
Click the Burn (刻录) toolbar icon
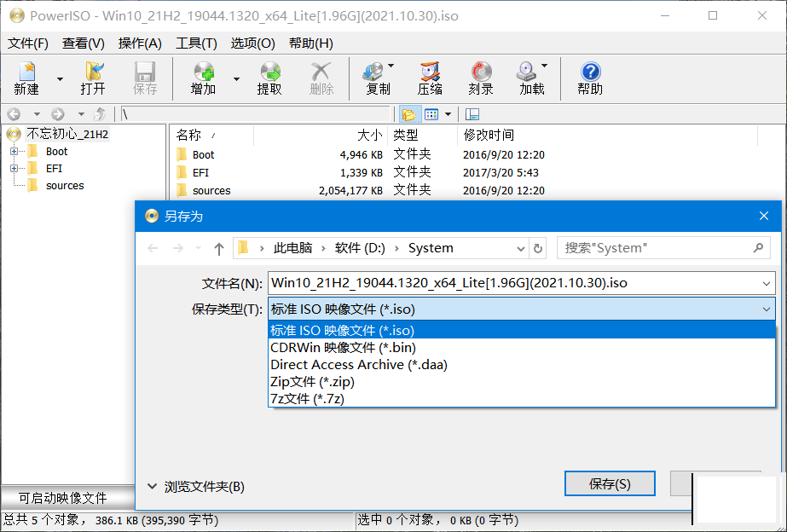pyautogui.click(x=481, y=78)
